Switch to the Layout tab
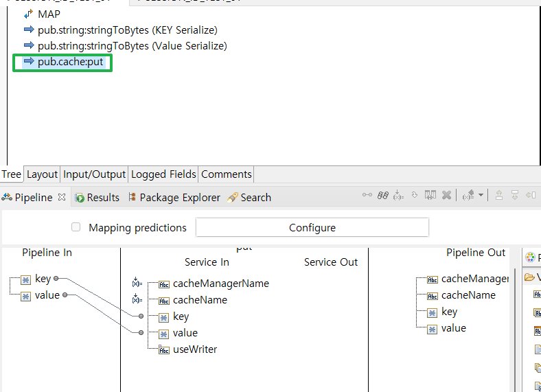The width and height of the screenshot is (541, 392). pos(42,174)
